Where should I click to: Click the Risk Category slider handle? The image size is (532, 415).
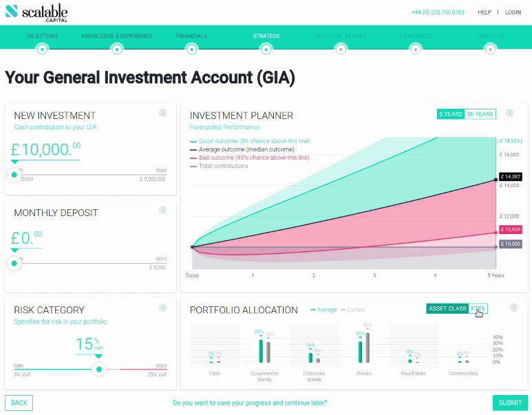[x=99, y=370]
